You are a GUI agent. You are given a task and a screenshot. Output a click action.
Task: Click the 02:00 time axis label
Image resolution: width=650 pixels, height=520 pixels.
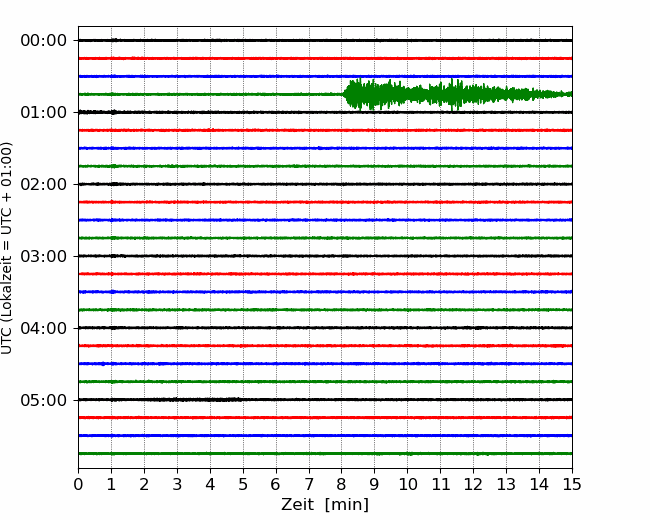tap(44, 184)
